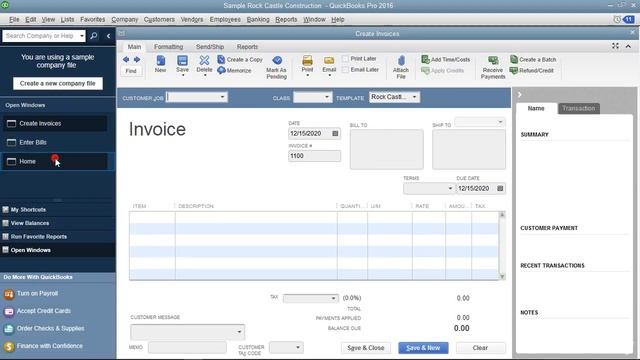Open the Reports menu in the menu bar

[x=286, y=19]
